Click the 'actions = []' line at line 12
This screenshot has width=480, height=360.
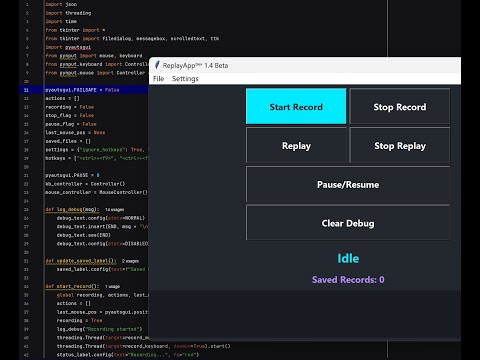[x=62, y=98]
